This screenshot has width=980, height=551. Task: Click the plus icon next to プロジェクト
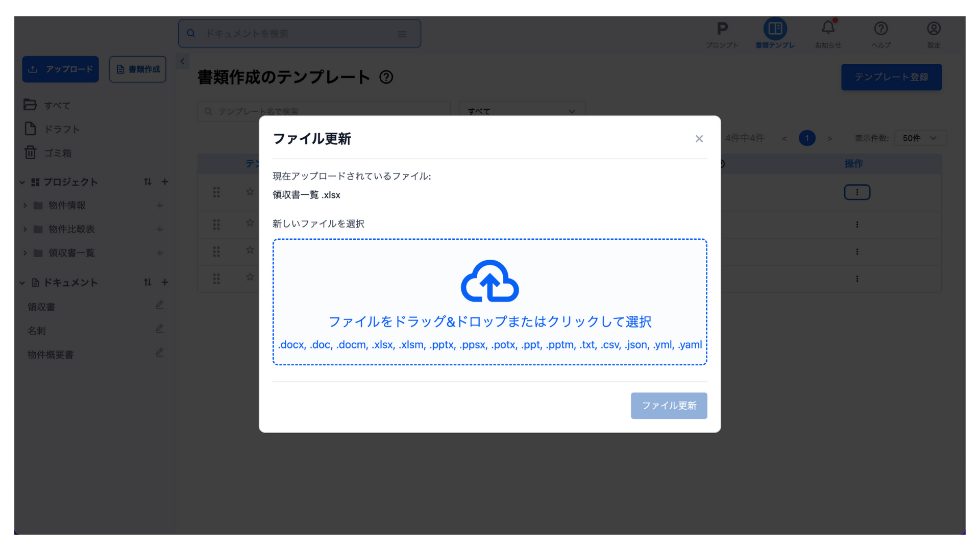pyautogui.click(x=165, y=182)
